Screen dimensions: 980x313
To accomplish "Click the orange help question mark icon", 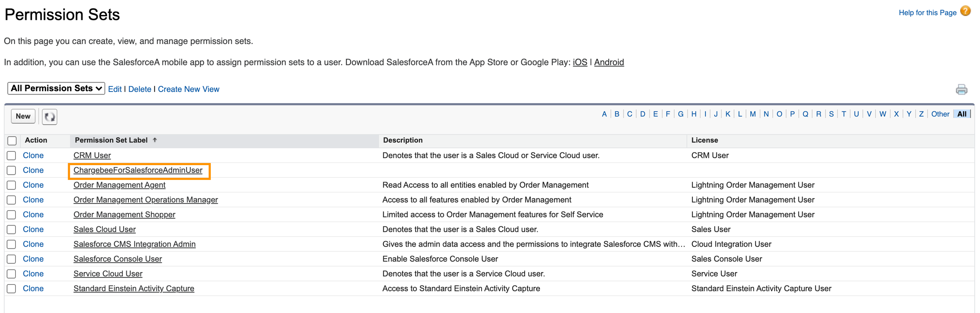I will pos(965,11).
